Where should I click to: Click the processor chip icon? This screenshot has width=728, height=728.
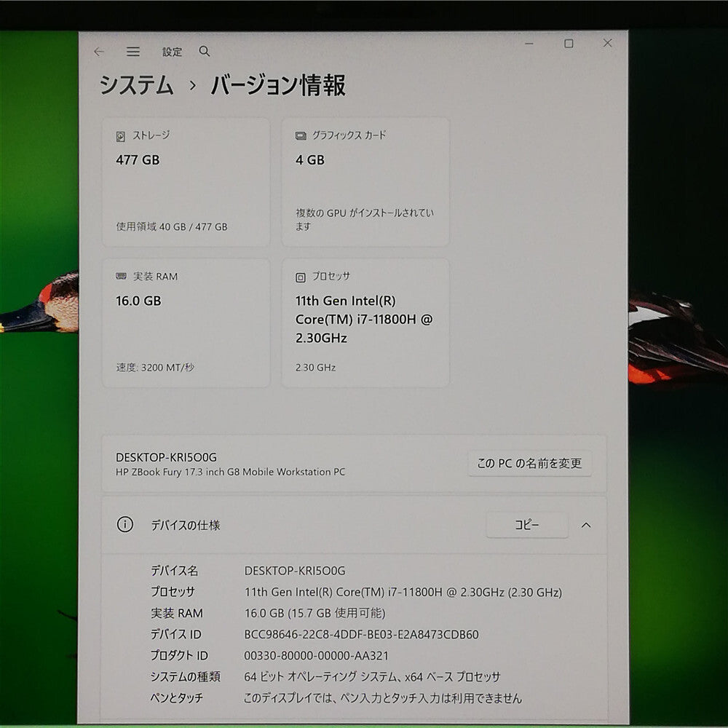(x=301, y=277)
